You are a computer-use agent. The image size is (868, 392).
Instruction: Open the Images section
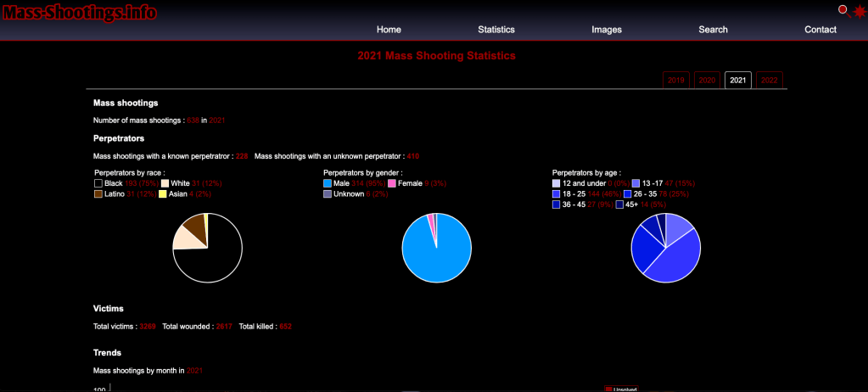coord(607,30)
